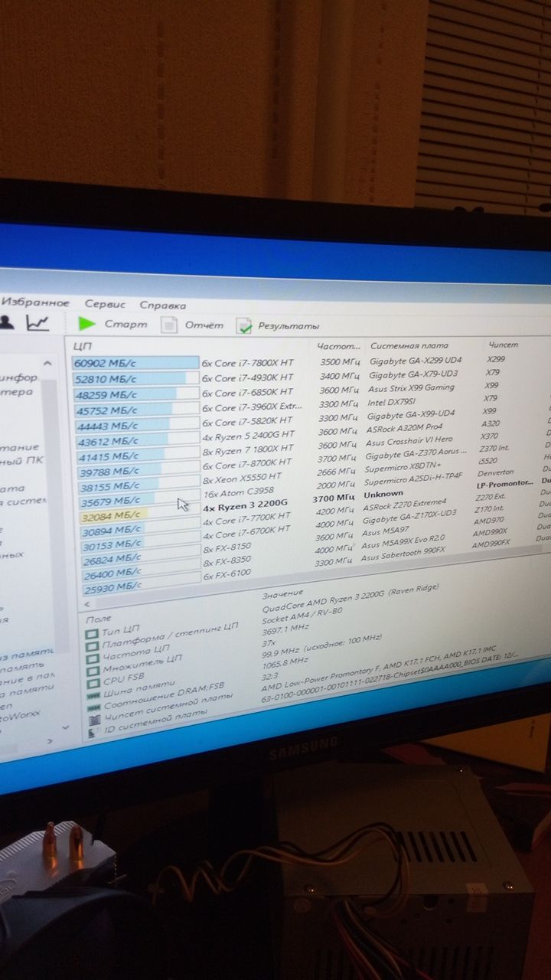Click the 8x Ryzen 7 1800X HT entry
Screen dimensions: 551x980
(248, 450)
